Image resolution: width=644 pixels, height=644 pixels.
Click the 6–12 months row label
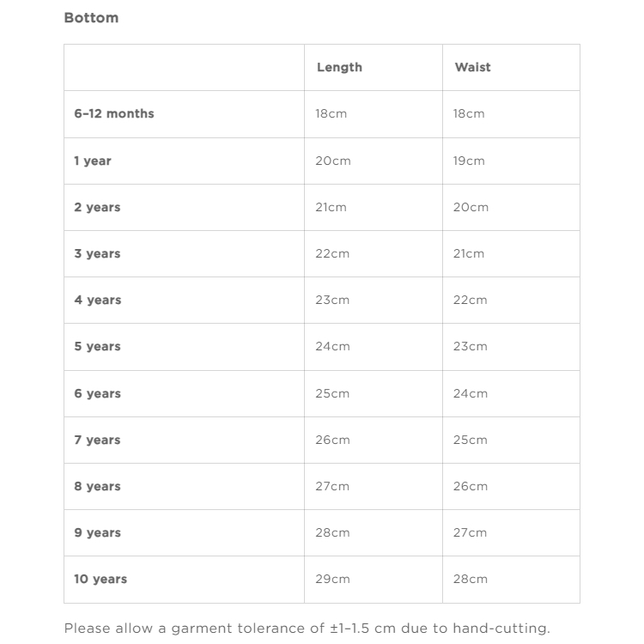pyautogui.click(x=114, y=113)
